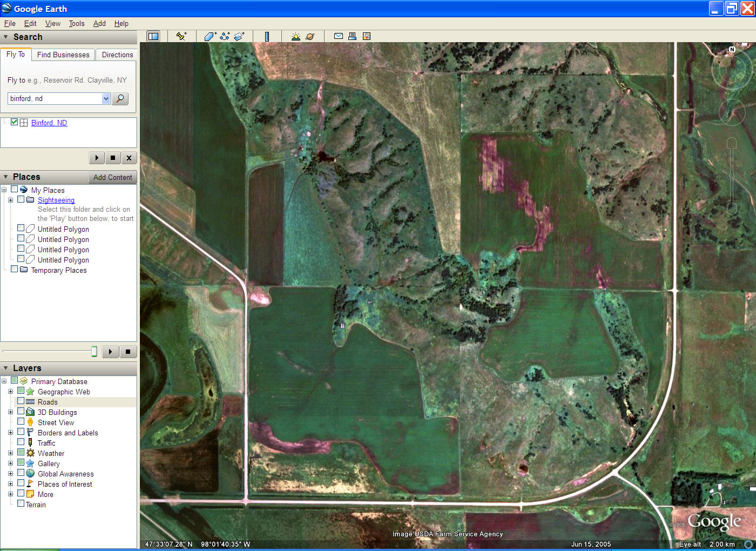Email the current view

(x=339, y=36)
